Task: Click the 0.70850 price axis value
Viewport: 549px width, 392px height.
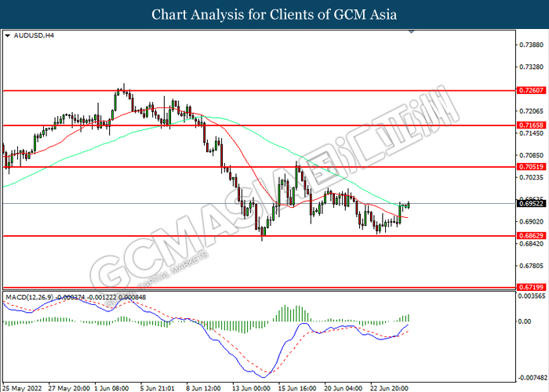Action: [532, 155]
